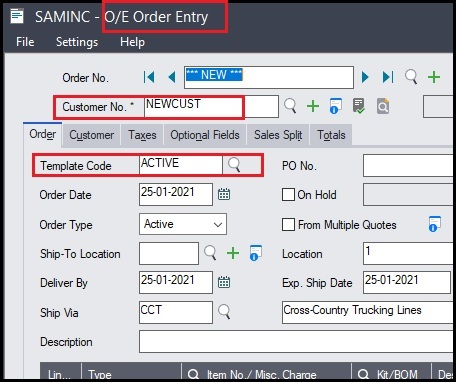
Task: Open From Multiple Quotes zoom icon
Action: point(435,224)
